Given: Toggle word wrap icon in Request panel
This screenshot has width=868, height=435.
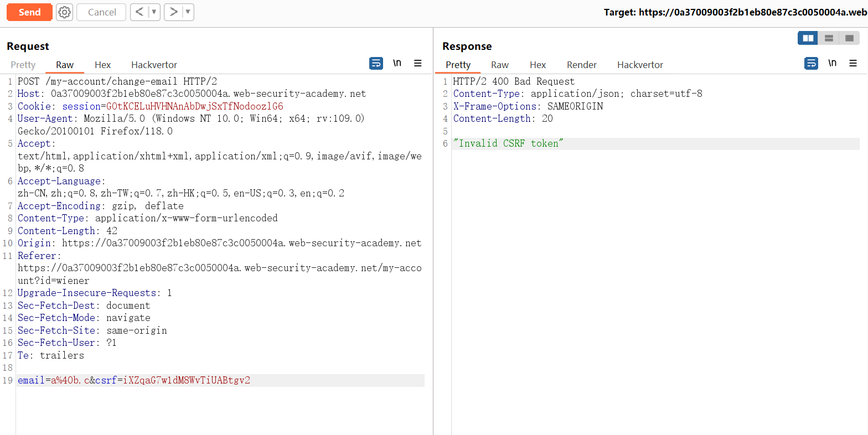Looking at the screenshot, I should pos(376,64).
